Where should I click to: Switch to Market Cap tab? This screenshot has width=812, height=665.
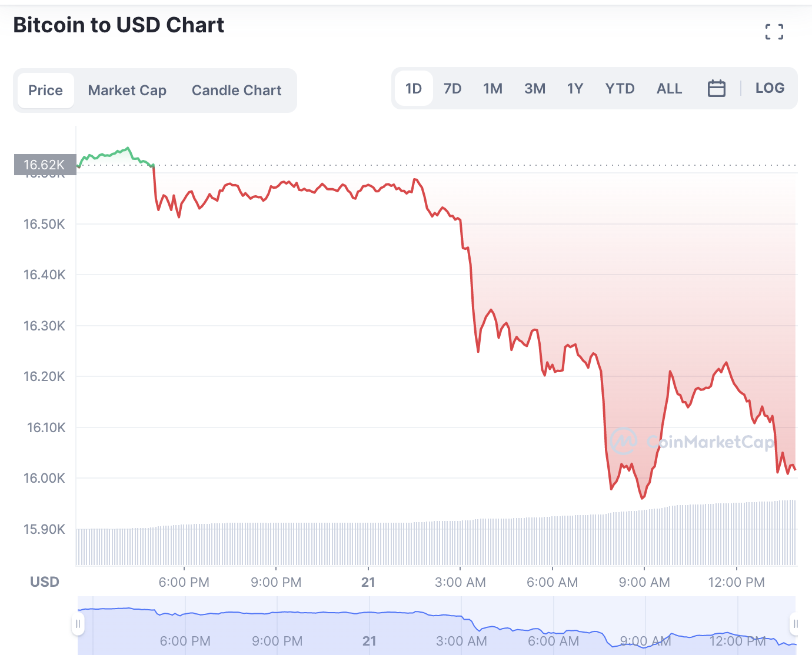(127, 91)
